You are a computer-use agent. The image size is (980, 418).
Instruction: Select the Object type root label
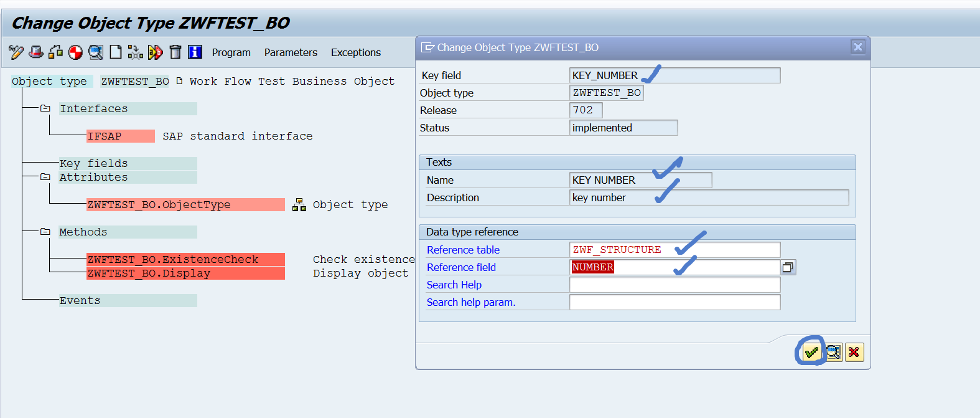point(52,81)
